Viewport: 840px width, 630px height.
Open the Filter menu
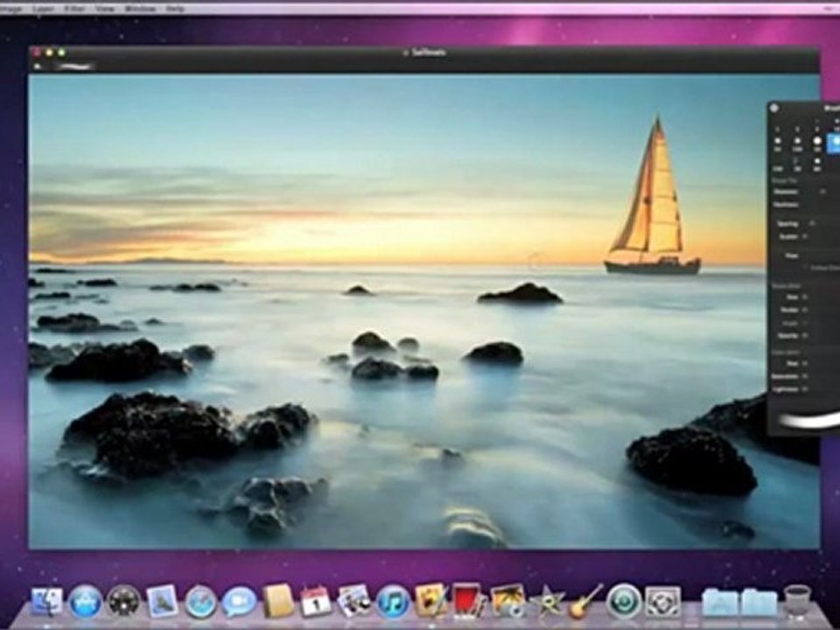[74, 9]
